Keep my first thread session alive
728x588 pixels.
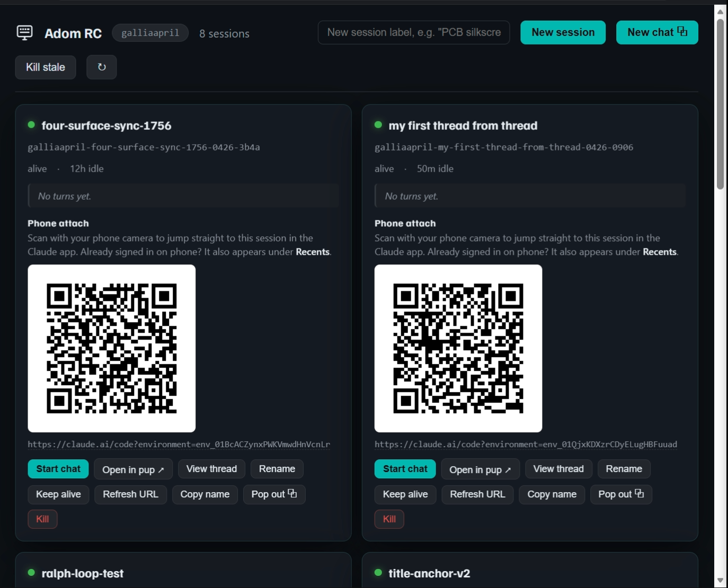[405, 494]
